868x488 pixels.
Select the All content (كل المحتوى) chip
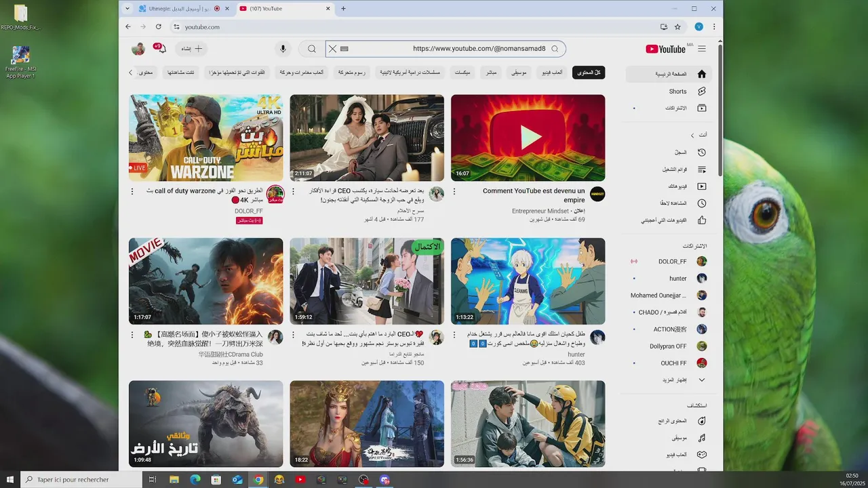click(589, 72)
